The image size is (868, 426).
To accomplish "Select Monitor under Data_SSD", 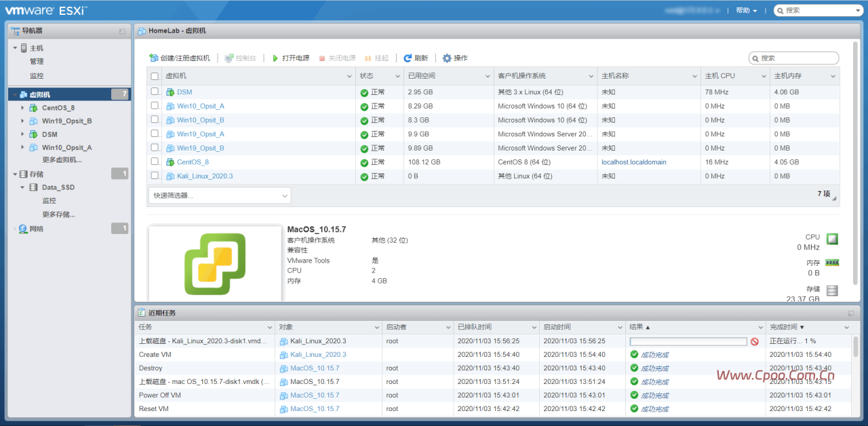I will [49, 201].
